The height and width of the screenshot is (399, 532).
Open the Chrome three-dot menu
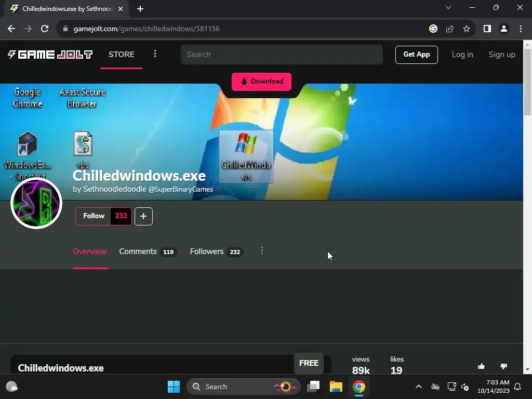pyautogui.click(x=521, y=29)
